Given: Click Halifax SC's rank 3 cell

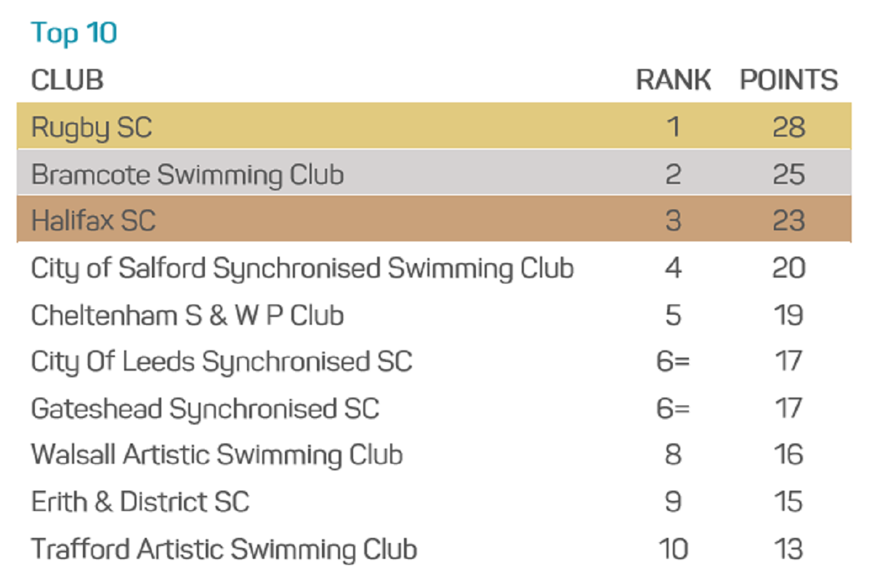Looking at the screenshot, I should point(673,221).
